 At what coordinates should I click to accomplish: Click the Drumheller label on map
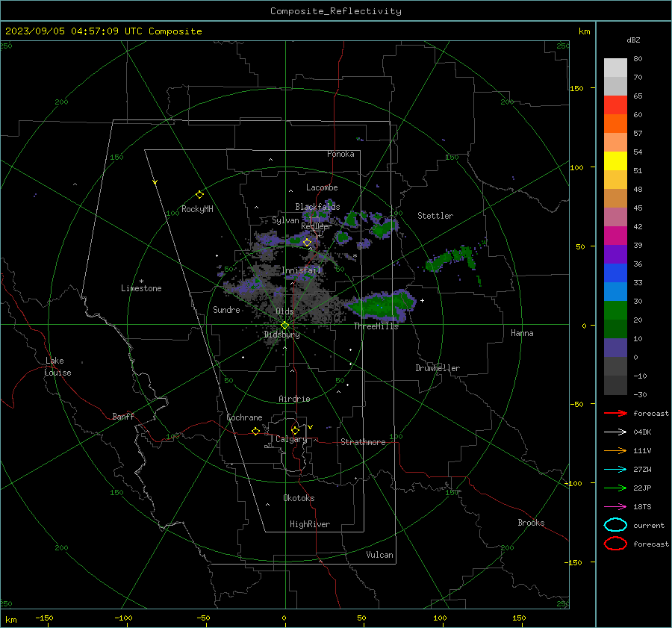(x=438, y=368)
